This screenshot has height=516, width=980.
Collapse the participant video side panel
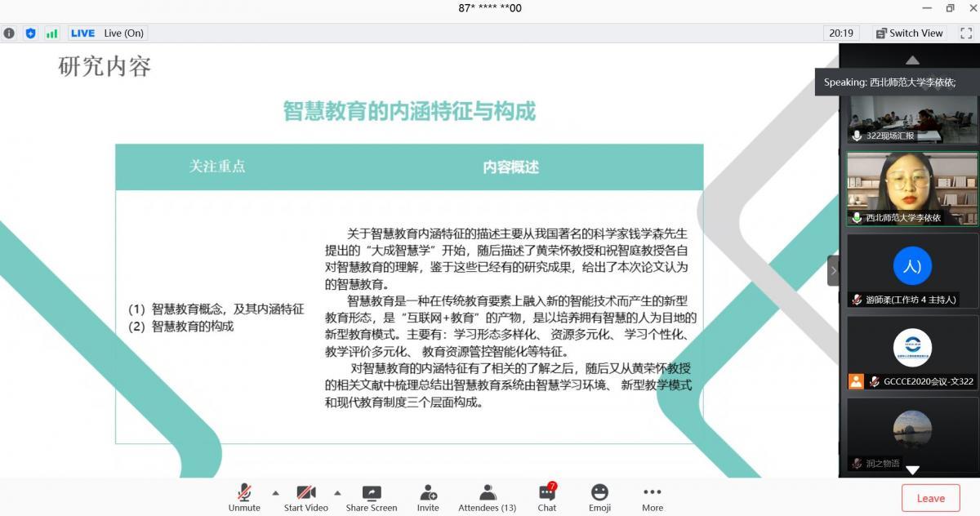pyautogui.click(x=833, y=270)
